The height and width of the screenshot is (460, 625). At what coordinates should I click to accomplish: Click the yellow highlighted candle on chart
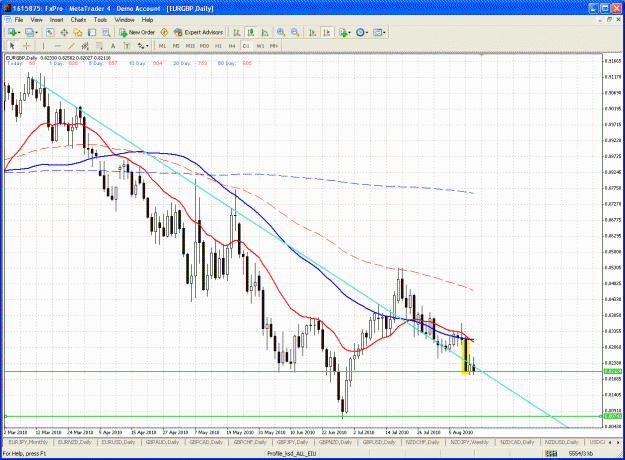[466, 356]
